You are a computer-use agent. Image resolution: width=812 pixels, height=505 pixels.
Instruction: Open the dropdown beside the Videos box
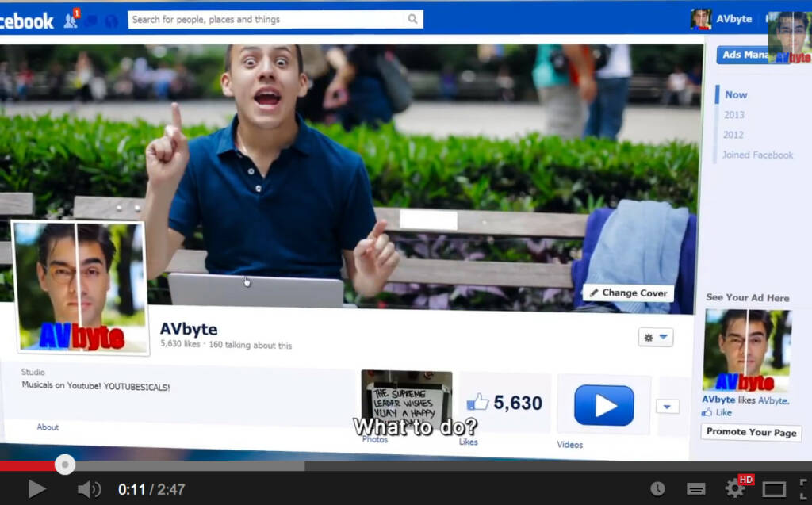[x=668, y=405]
